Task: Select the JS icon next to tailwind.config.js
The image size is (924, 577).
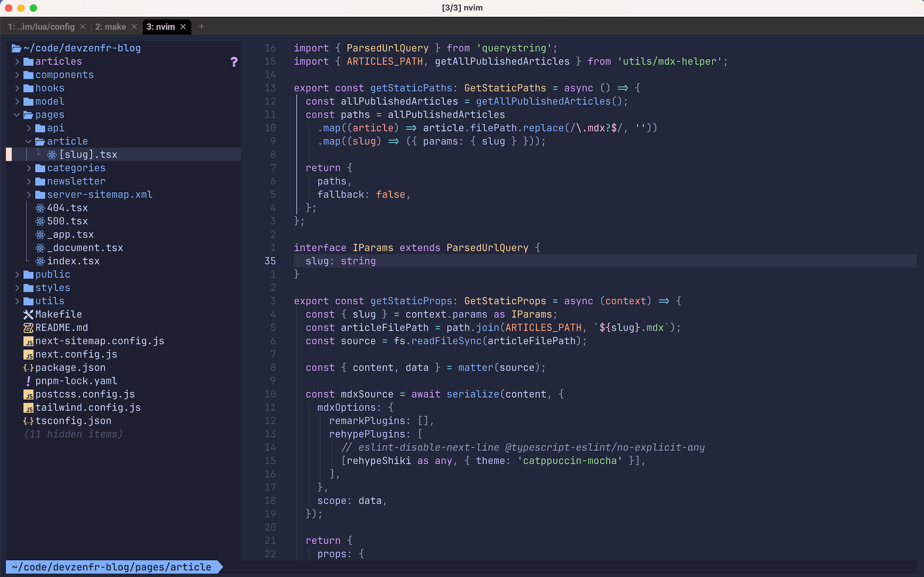Action: (x=29, y=407)
